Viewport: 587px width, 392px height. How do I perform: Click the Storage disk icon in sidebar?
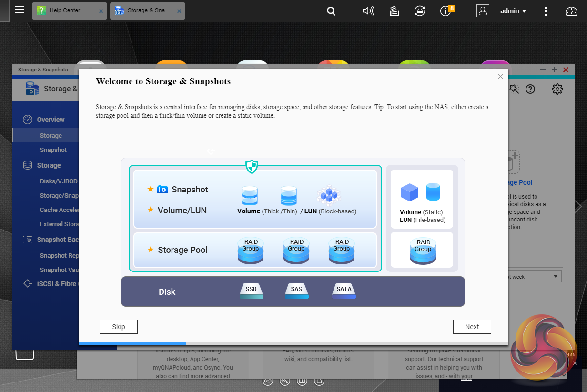pos(28,165)
